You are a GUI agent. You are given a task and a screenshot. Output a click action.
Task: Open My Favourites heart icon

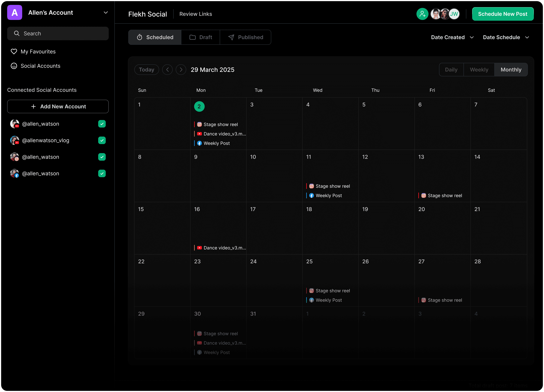pyautogui.click(x=14, y=52)
